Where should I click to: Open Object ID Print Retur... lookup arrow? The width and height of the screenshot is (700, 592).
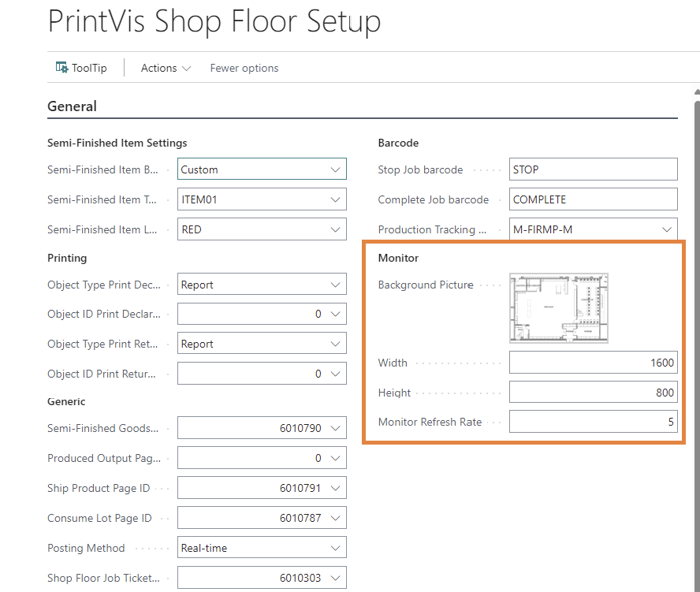pos(335,374)
